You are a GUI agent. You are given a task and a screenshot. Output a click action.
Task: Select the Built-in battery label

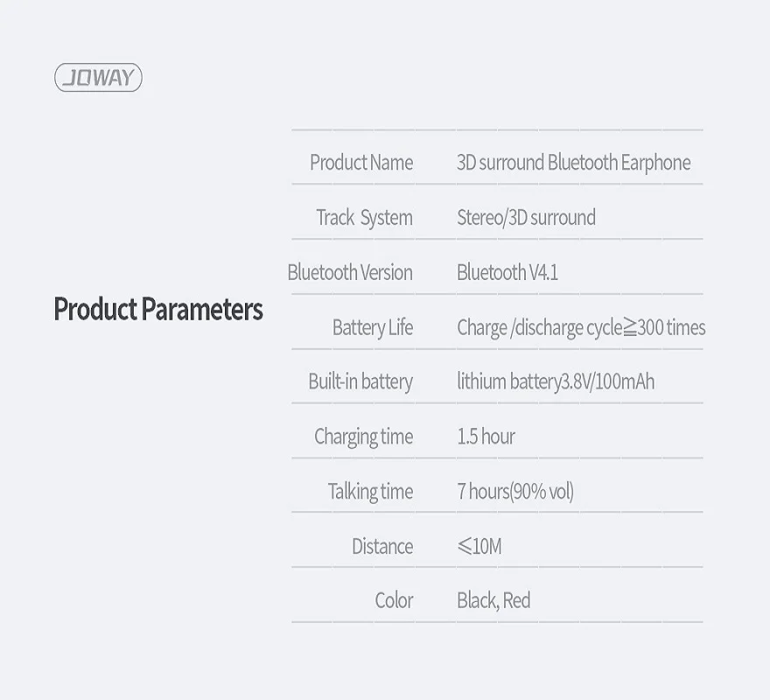360,381
